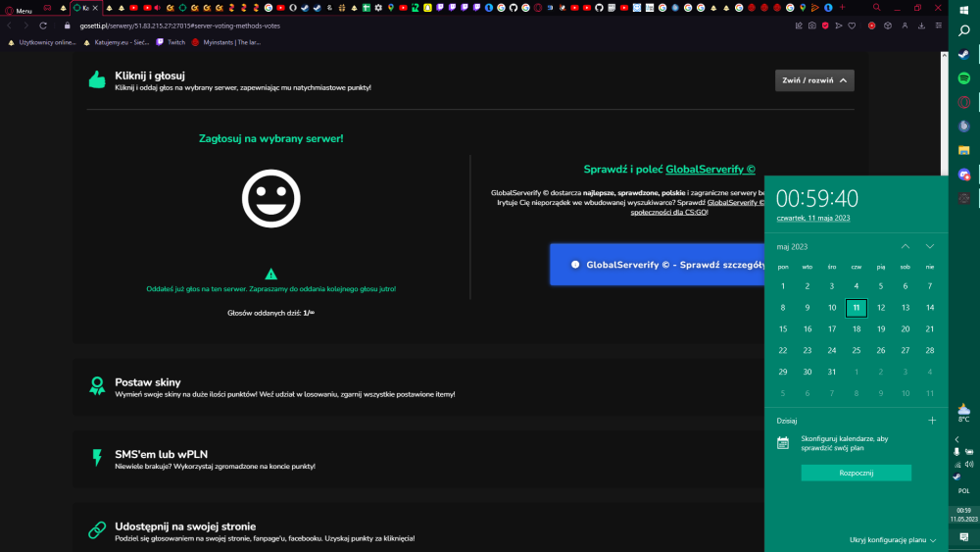Switch to the Google Maps pin tab
Viewport: 980px width, 552px height.
point(391,8)
